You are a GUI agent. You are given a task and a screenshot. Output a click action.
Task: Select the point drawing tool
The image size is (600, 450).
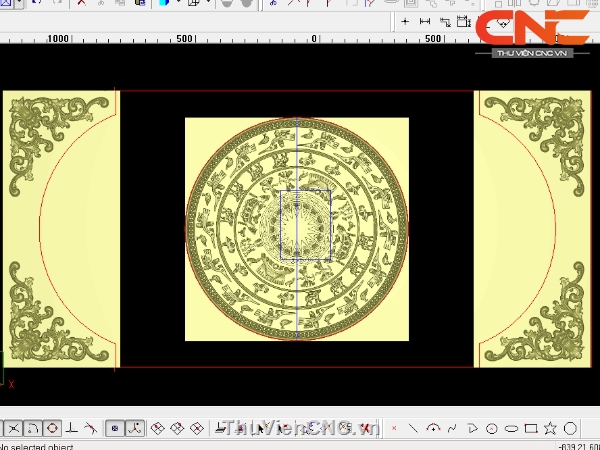pos(394,428)
